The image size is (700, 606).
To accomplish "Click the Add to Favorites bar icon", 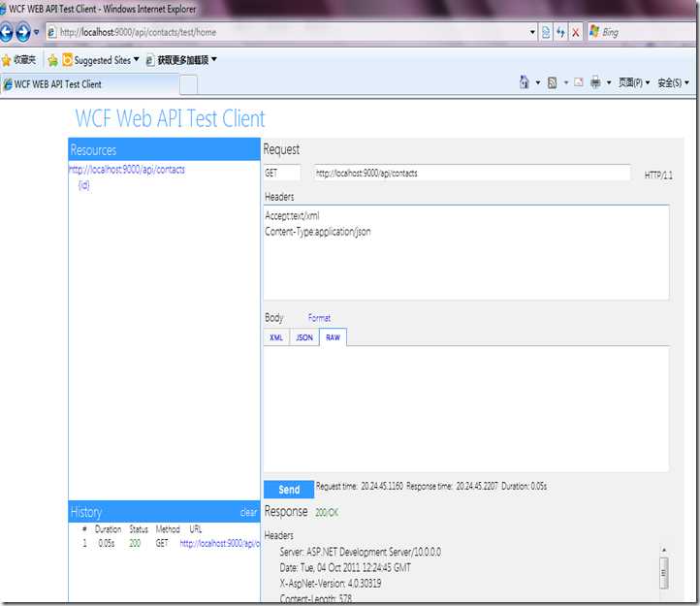I will click(x=52, y=60).
